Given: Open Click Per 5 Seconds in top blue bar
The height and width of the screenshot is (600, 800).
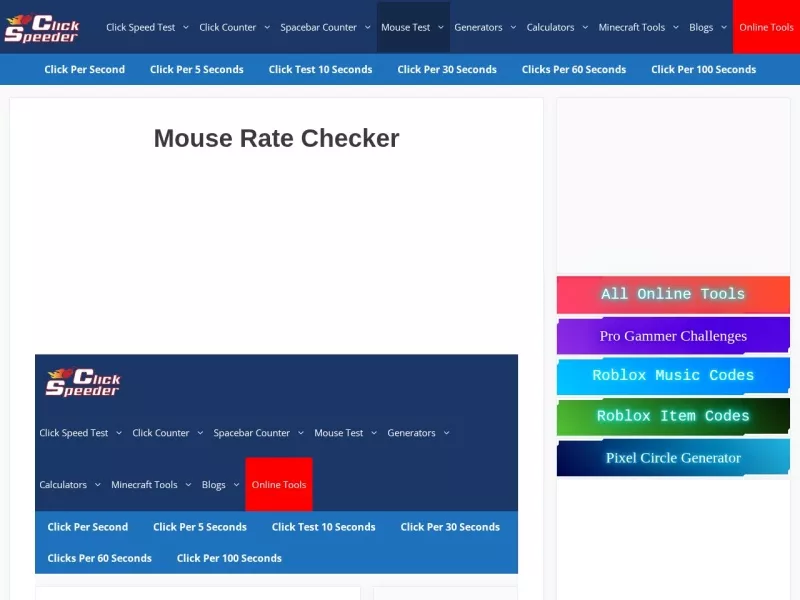Looking at the screenshot, I should click(196, 69).
